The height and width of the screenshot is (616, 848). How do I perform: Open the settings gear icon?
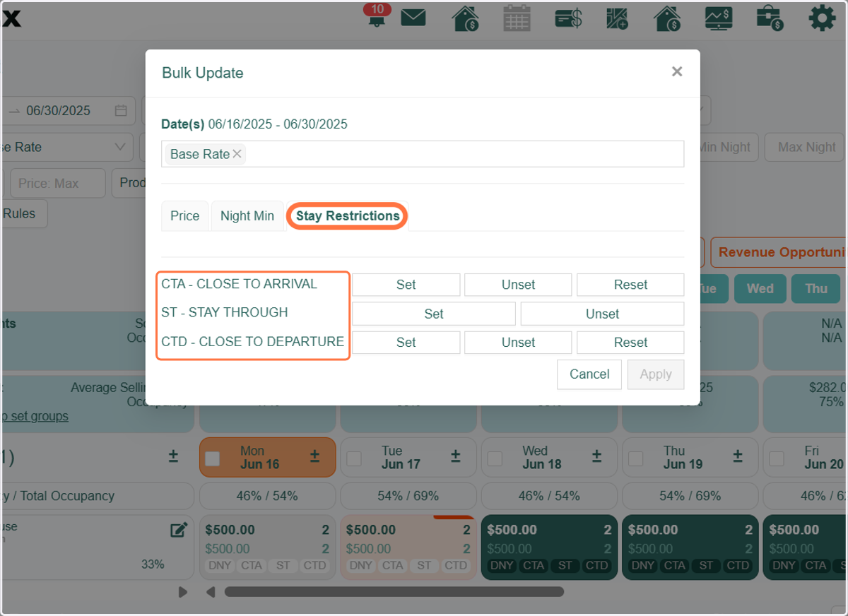pyautogui.click(x=822, y=18)
